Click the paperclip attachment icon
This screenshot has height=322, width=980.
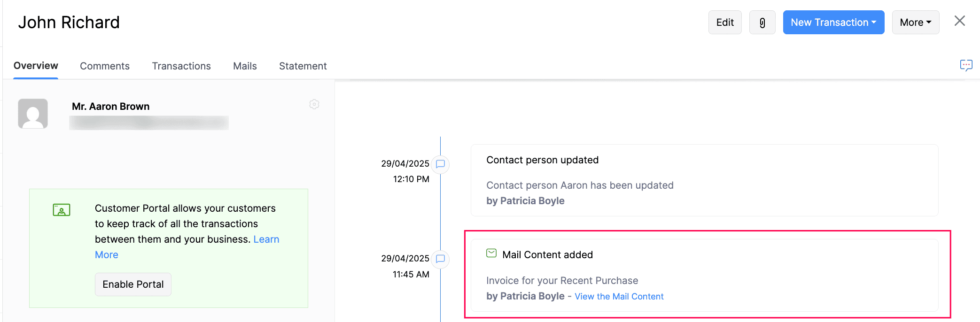[x=762, y=22]
